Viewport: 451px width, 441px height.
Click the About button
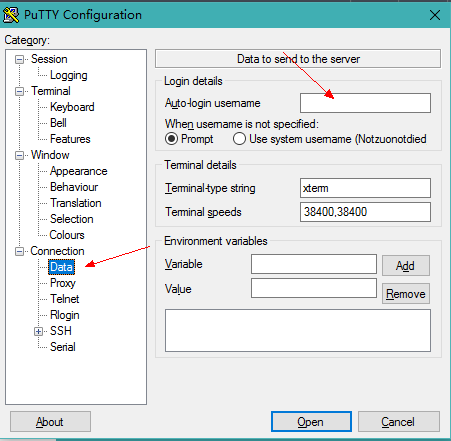point(50,422)
